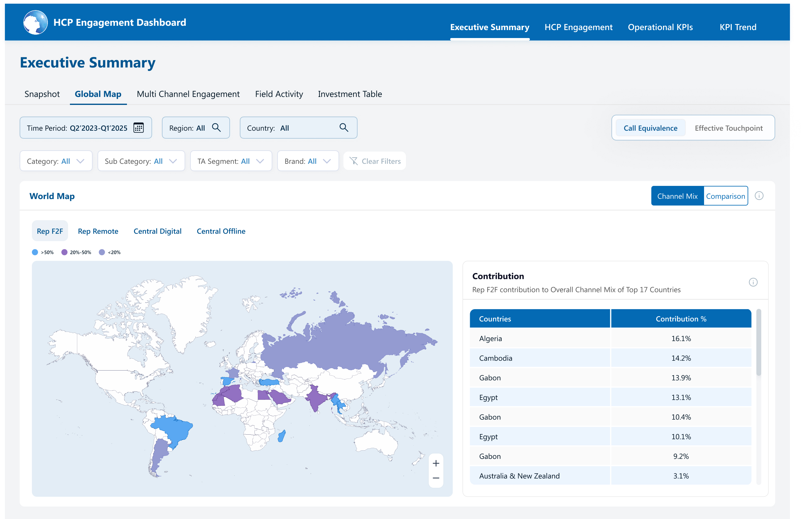Click the Country search magnifier icon

[344, 128]
